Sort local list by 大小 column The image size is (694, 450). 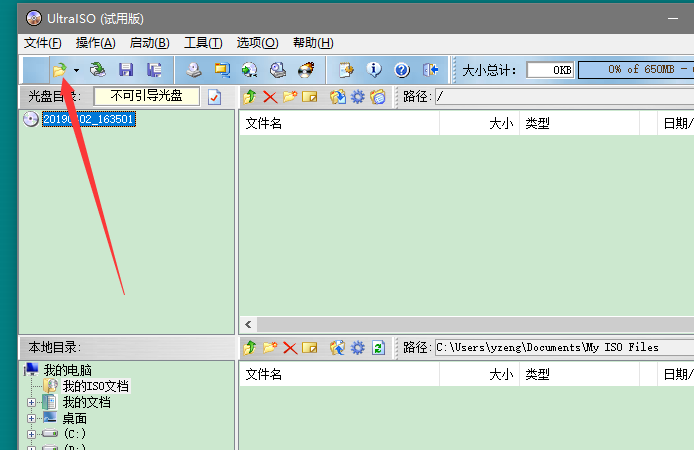click(479, 374)
